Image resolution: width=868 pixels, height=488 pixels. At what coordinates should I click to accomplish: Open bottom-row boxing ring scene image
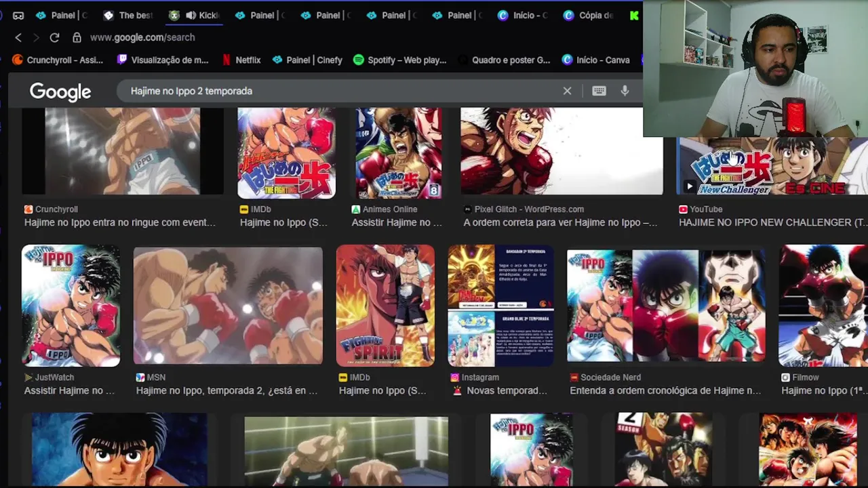(x=346, y=452)
